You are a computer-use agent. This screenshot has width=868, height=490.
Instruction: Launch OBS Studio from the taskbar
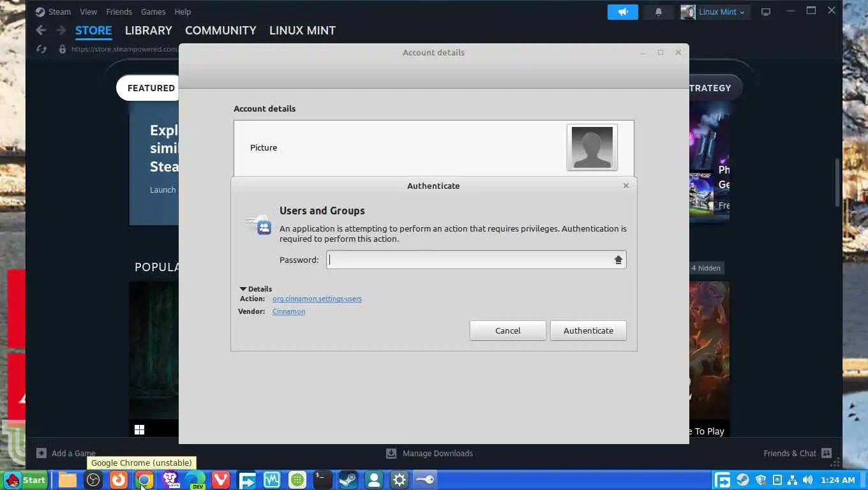coord(93,480)
